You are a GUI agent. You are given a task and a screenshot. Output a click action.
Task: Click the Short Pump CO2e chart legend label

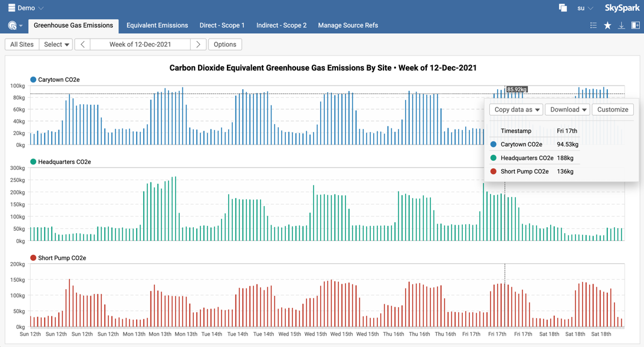pyautogui.click(x=62, y=258)
